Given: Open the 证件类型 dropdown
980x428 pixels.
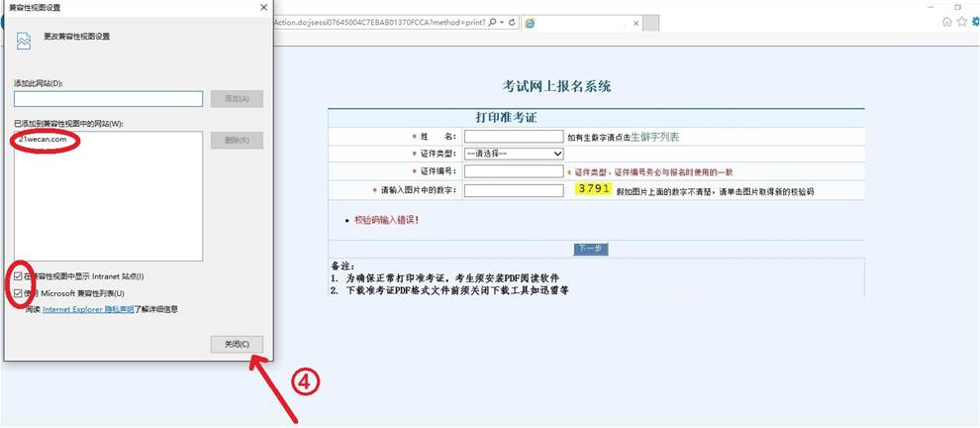Looking at the screenshot, I should point(514,154).
